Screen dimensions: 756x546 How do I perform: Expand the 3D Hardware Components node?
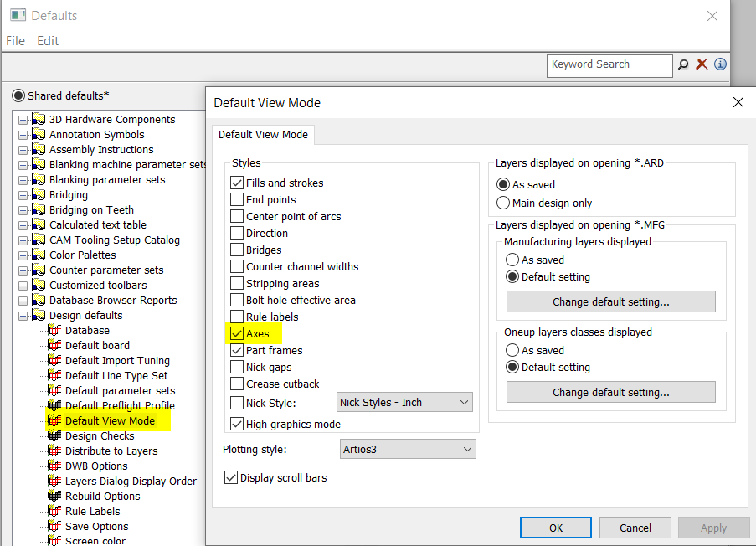point(23,120)
